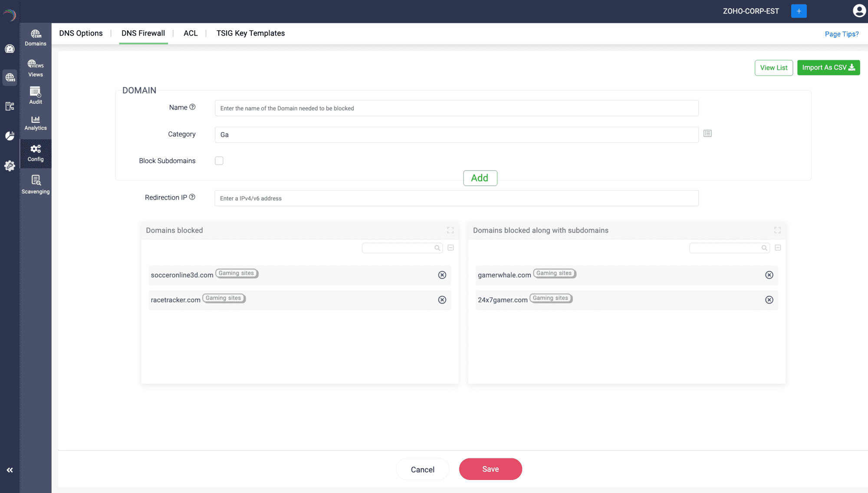
Task: Click Name field help icon
Action: point(192,107)
